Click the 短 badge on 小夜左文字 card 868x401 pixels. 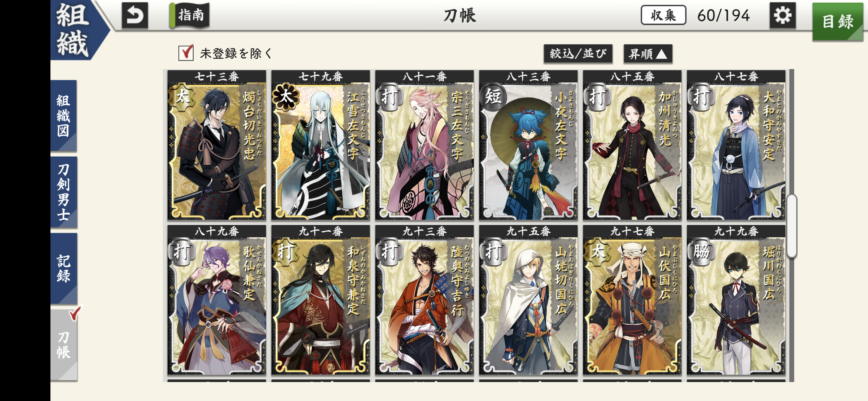coord(493,97)
